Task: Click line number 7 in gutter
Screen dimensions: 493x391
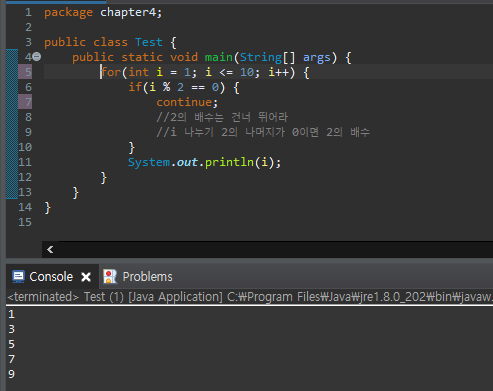Action: coord(28,102)
